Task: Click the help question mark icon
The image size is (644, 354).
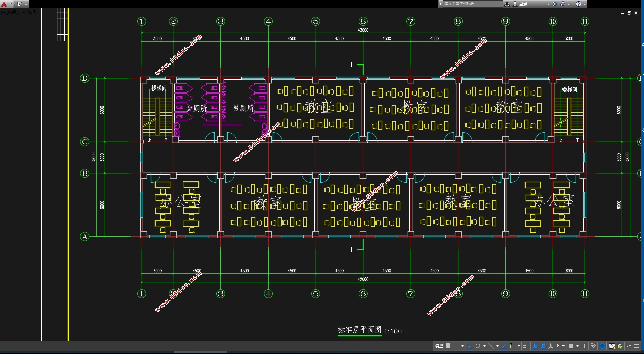Action: tap(579, 4)
